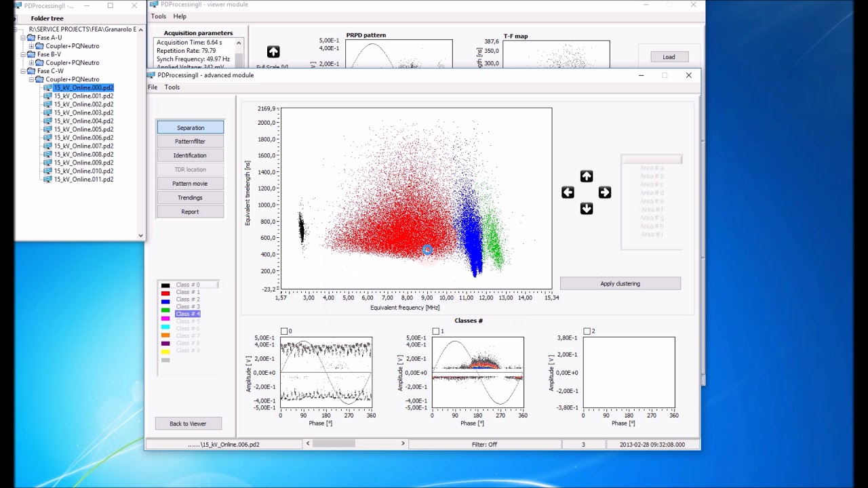This screenshot has width=868, height=488.
Task: Click file icon of 15_kV_Online.001.pd2
Action: click(47, 96)
